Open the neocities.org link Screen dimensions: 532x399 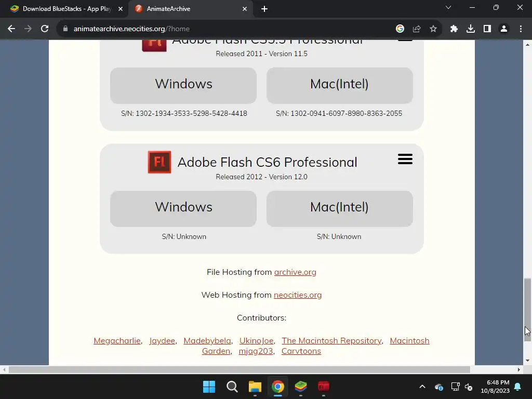(x=298, y=295)
